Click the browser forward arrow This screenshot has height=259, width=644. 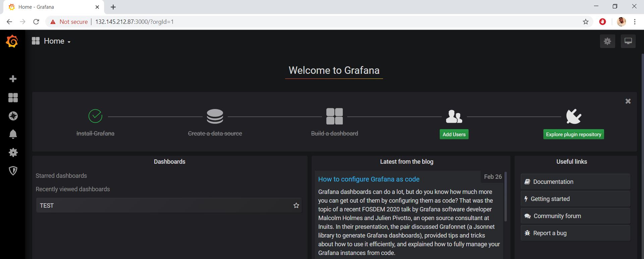[x=22, y=22]
